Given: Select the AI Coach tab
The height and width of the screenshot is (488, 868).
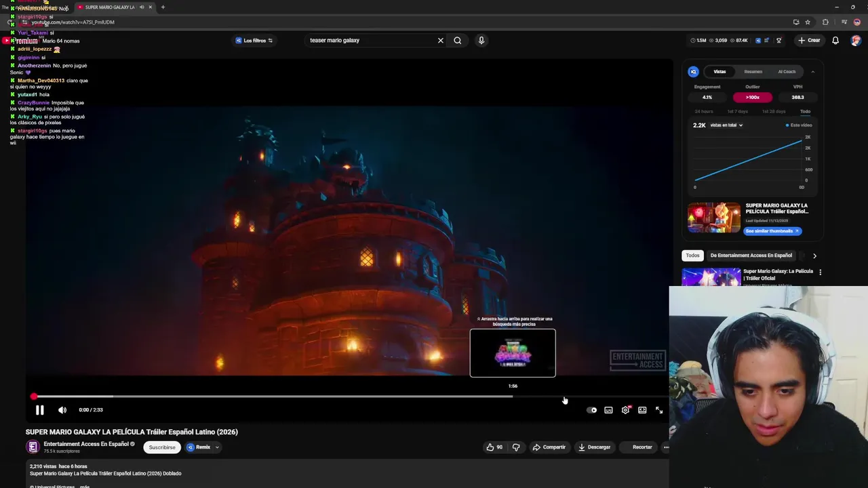Looking at the screenshot, I should point(787,72).
